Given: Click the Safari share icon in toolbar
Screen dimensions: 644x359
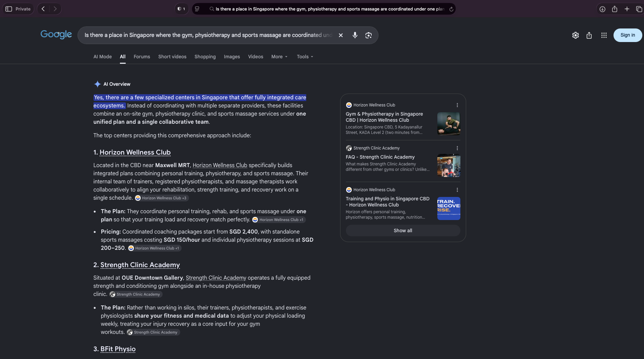Looking at the screenshot, I should [615, 9].
